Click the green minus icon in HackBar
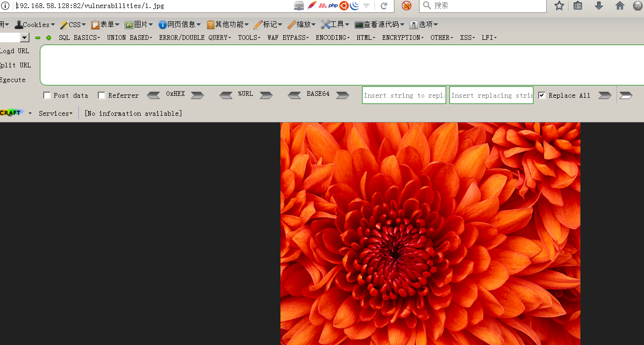Viewport: 644px width, 345px height. [38, 38]
